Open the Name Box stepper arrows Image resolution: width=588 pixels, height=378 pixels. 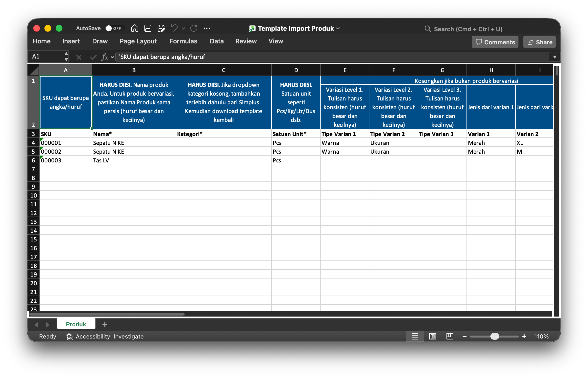coord(66,57)
